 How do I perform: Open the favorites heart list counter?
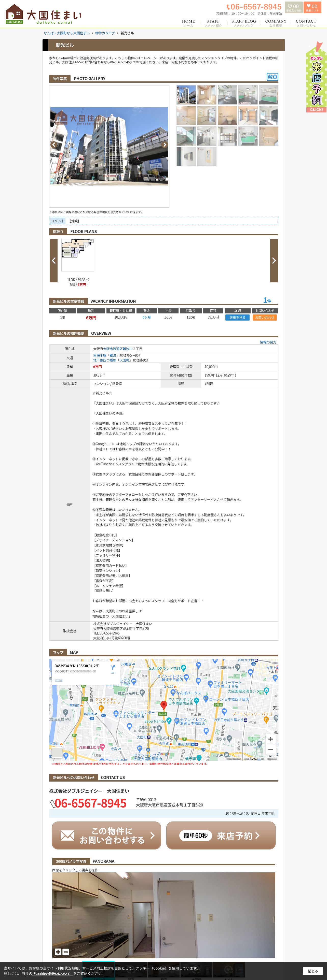[312, 8]
